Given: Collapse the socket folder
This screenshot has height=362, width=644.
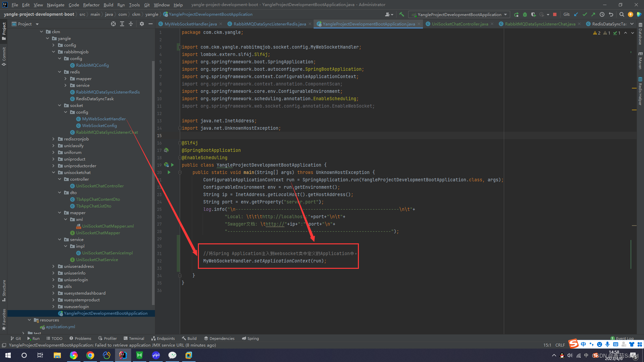Looking at the screenshot, I should coord(59,106).
